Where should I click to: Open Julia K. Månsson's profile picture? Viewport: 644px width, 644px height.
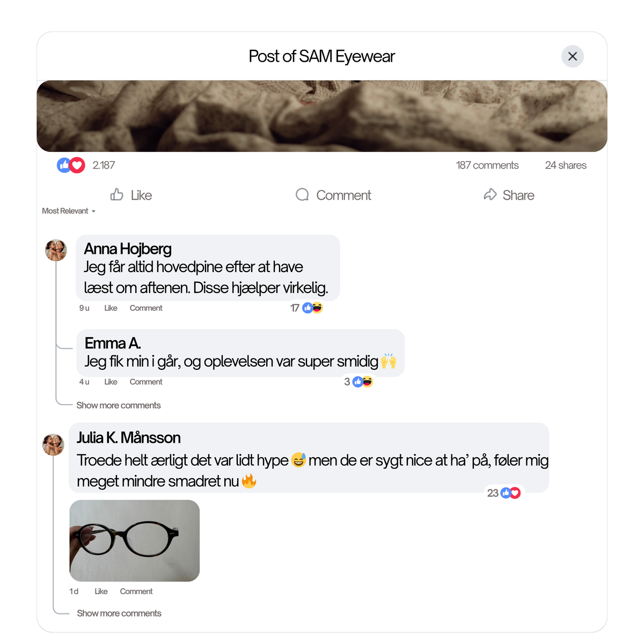coord(53,445)
